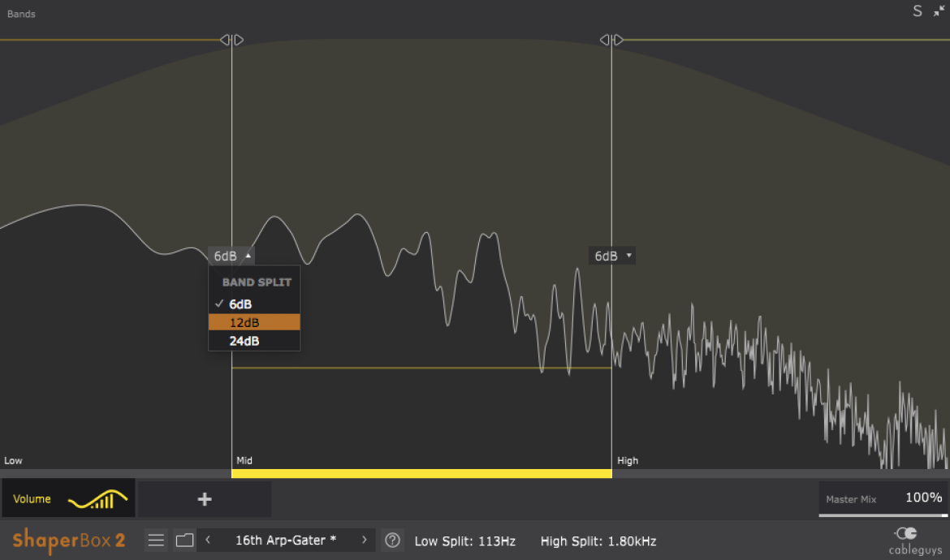
Task: Open the 16th Arp-Gater preset name menu
Action: click(285, 540)
